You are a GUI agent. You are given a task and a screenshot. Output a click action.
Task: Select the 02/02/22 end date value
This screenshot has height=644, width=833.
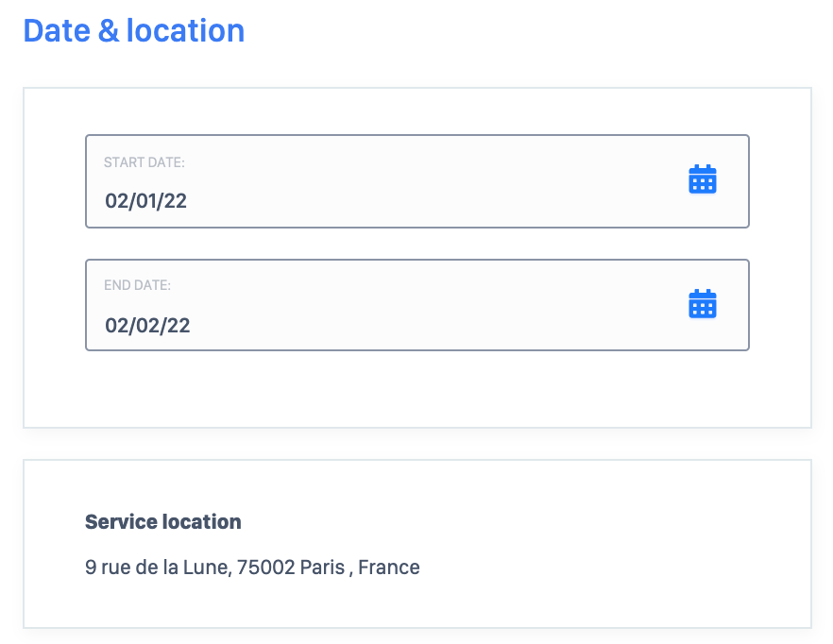(x=147, y=326)
